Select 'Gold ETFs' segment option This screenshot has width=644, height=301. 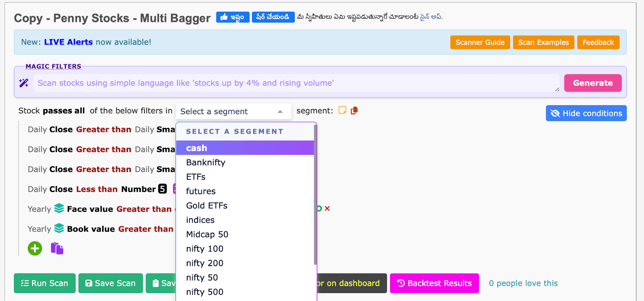coord(206,206)
